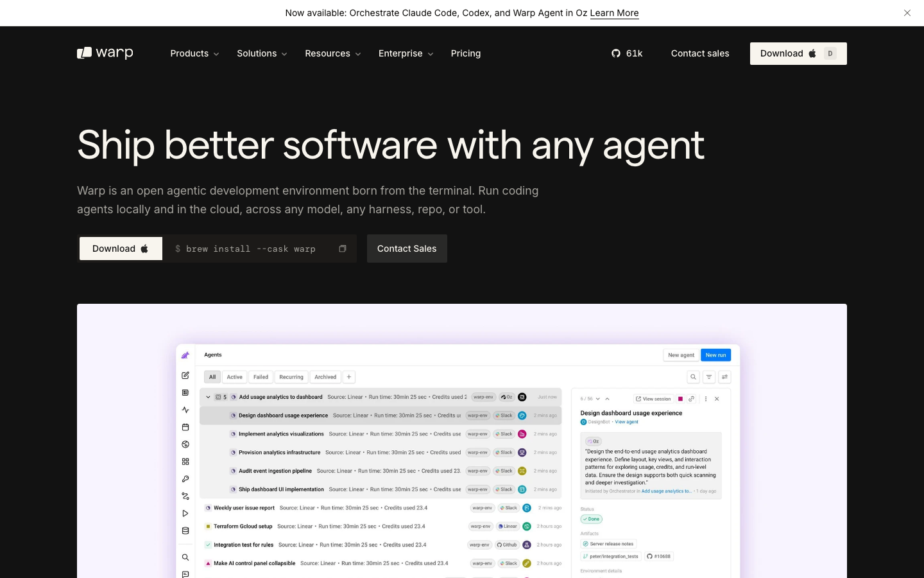Click the globe icon in the sidebar

(185, 444)
